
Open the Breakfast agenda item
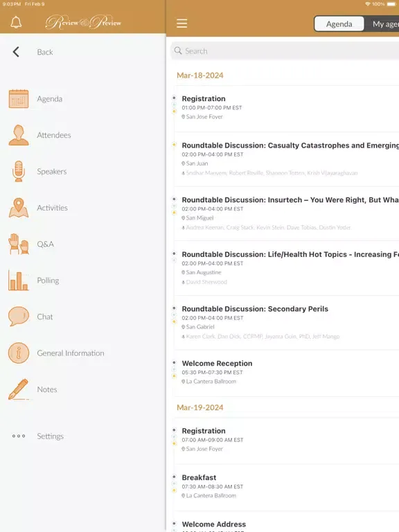[x=286, y=486]
